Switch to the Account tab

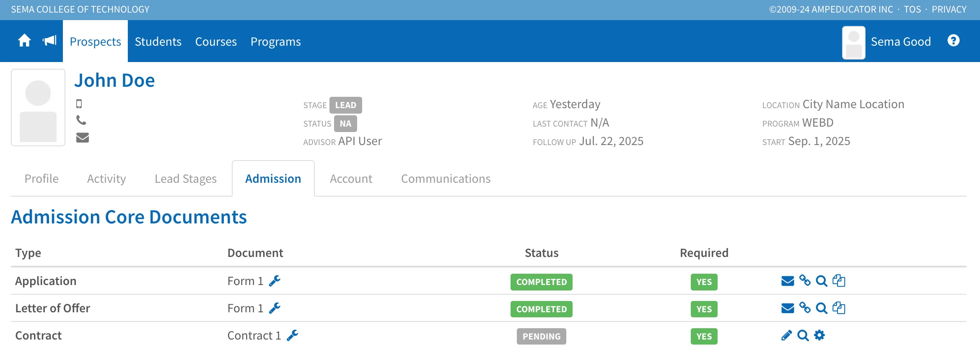[x=351, y=179]
